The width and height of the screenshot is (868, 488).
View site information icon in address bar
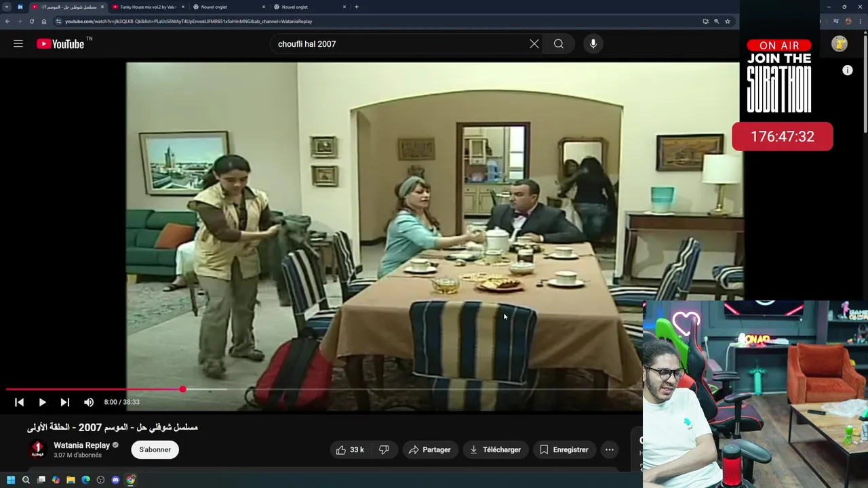tap(58, 21)
